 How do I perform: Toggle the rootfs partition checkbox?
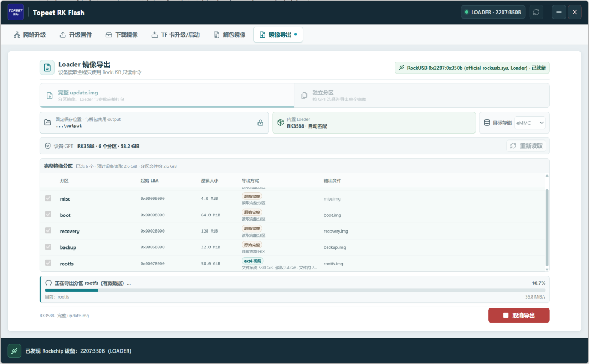[49, 263]
